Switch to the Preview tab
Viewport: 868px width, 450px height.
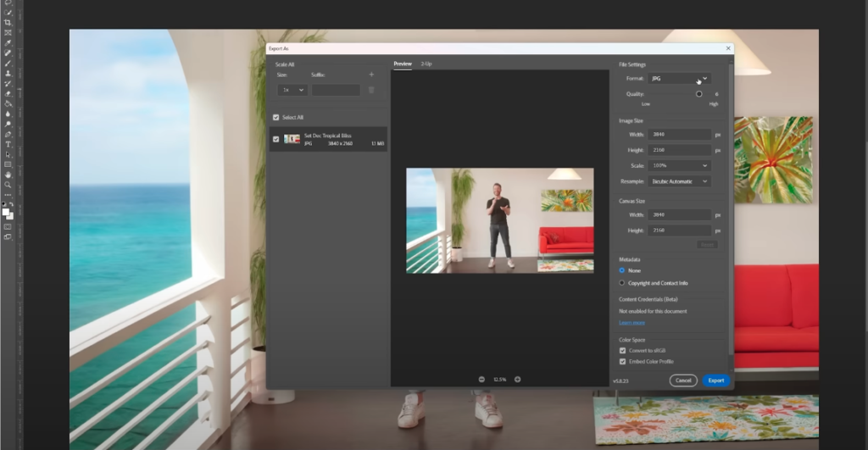(x=403, y=64)
